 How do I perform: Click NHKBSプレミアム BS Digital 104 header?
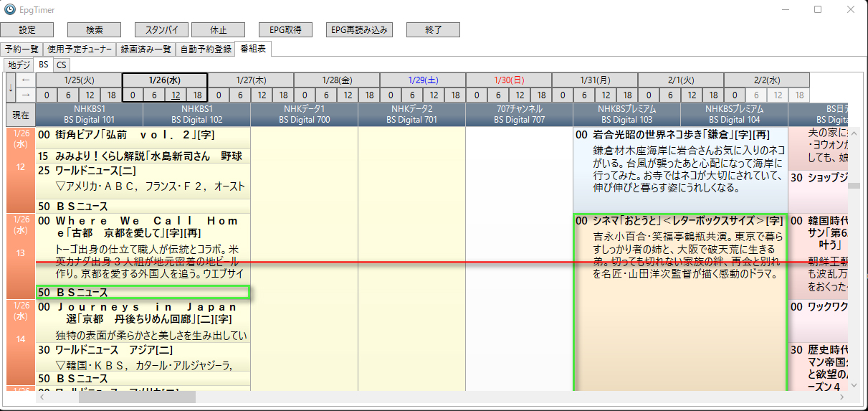point(735,115)
